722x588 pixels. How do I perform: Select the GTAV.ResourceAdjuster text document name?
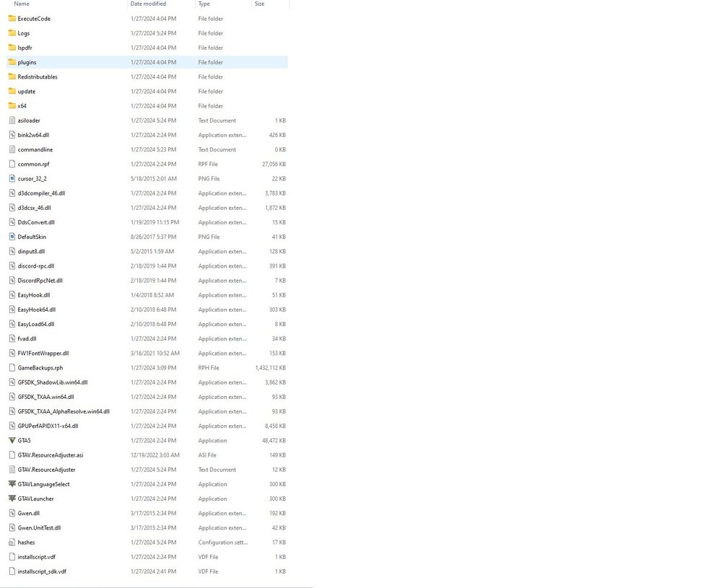click(x=46, y=470)
